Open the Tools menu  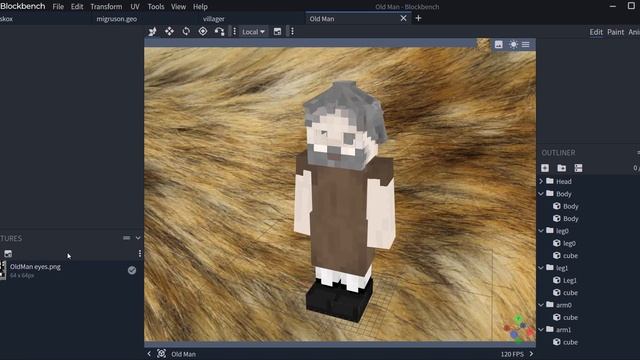[156, 7]
